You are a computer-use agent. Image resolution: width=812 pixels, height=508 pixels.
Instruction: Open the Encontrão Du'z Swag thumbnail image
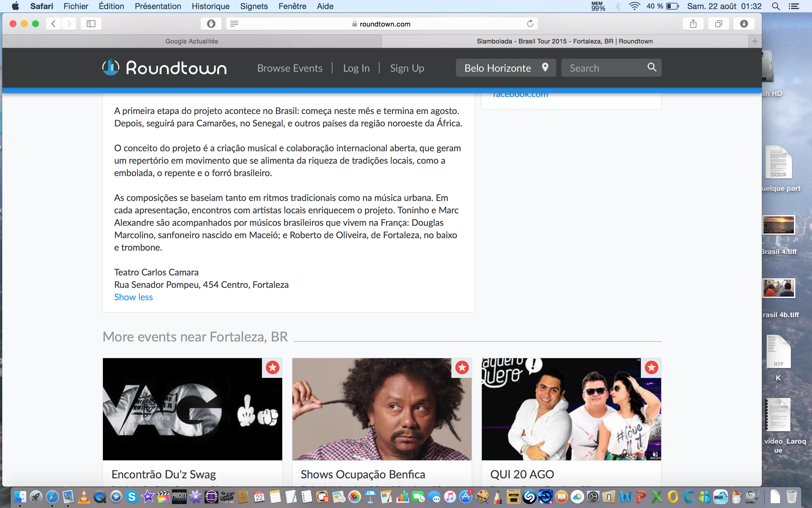[192, 409]
